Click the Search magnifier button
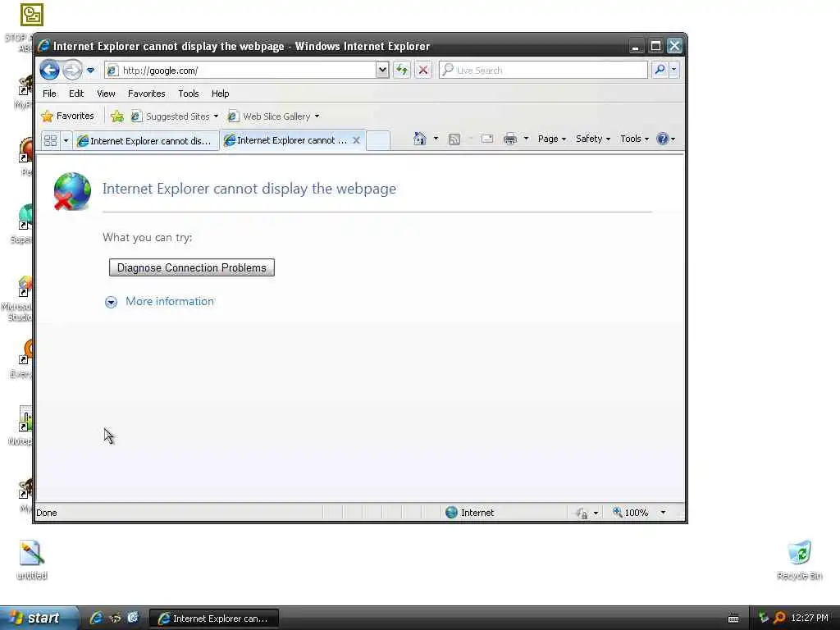This screenshot has width=840, height=630. pos(660,70)
